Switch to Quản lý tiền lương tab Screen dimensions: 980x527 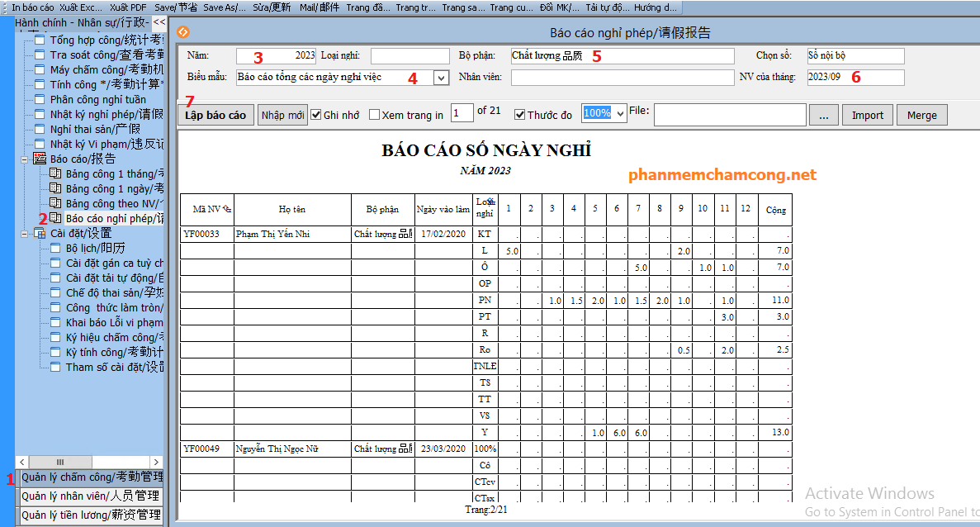tap(92, 515)
